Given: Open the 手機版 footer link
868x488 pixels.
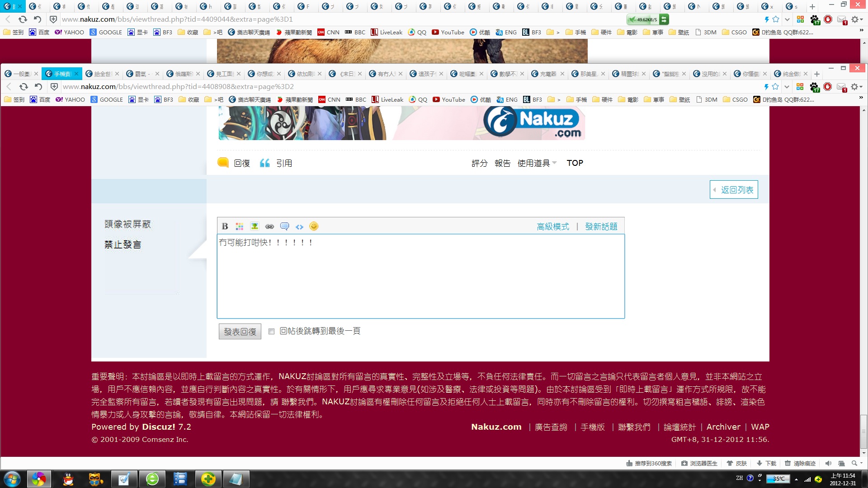Looking at the screenshot, I should 593,427.
